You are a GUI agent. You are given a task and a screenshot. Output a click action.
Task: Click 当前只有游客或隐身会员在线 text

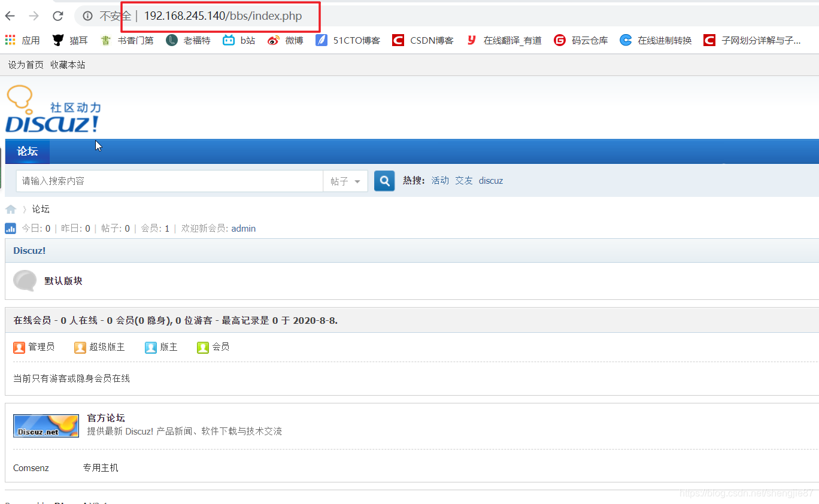click(72, 378)
